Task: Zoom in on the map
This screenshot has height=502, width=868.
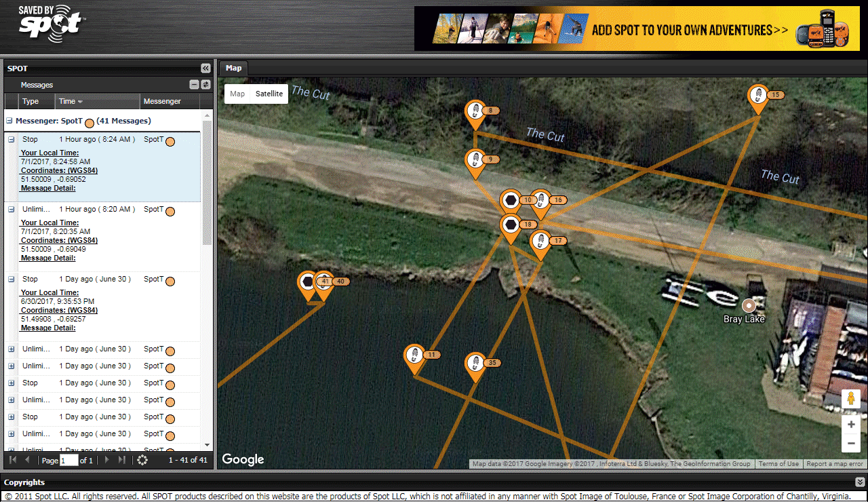Action: 851,425
